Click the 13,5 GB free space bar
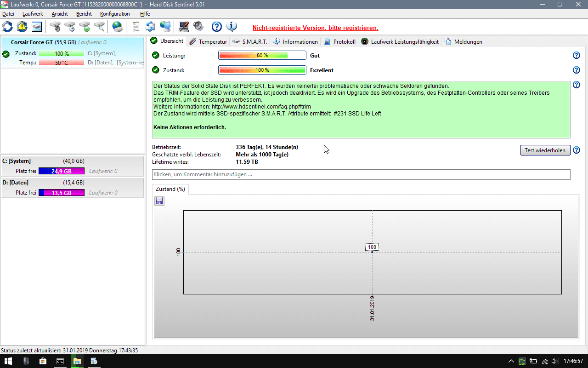 click(62, 193)
